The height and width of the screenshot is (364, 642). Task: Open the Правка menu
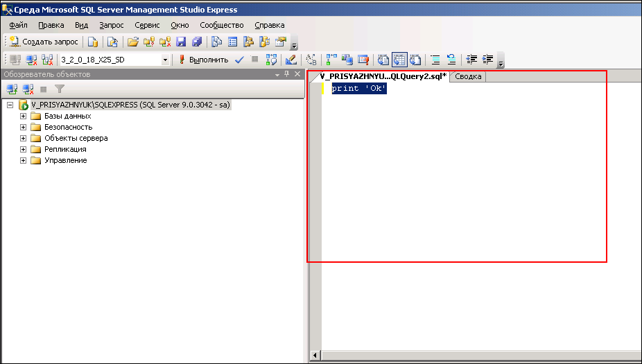[51, 25]
